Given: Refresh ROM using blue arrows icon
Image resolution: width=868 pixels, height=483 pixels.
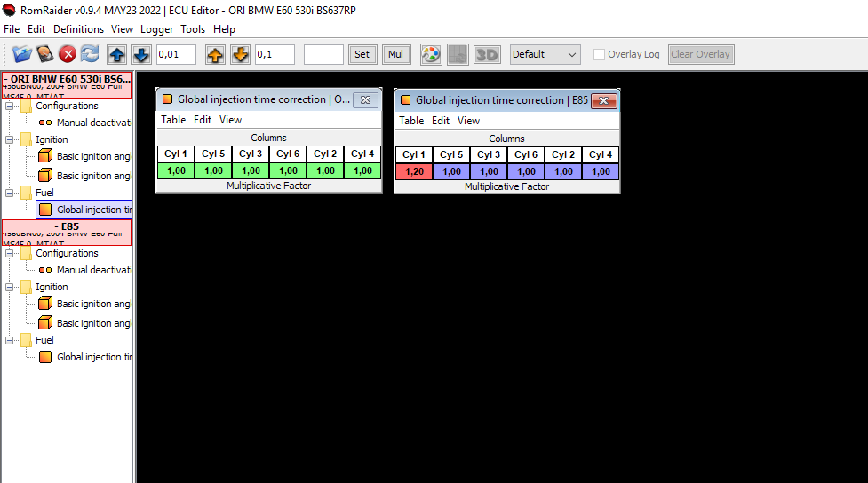Looking at the screenshot, I should (90, 54).
